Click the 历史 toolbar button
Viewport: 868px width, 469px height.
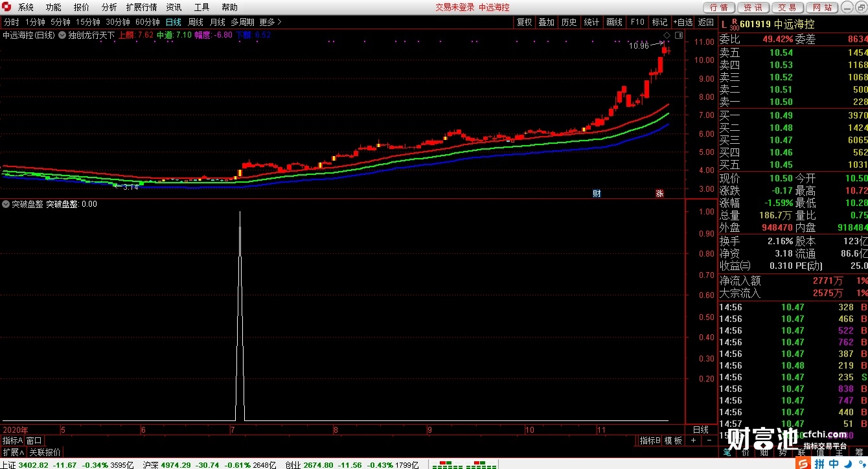[569, 22]
